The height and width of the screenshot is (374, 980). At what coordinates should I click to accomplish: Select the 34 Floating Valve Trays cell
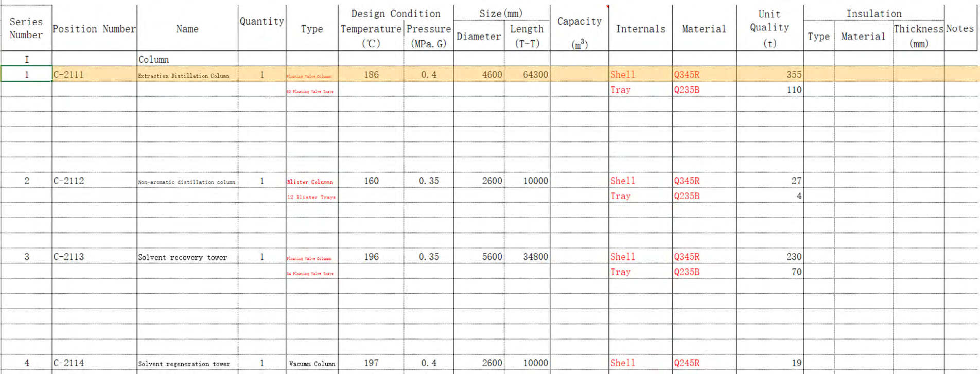[x=312, y=272]
